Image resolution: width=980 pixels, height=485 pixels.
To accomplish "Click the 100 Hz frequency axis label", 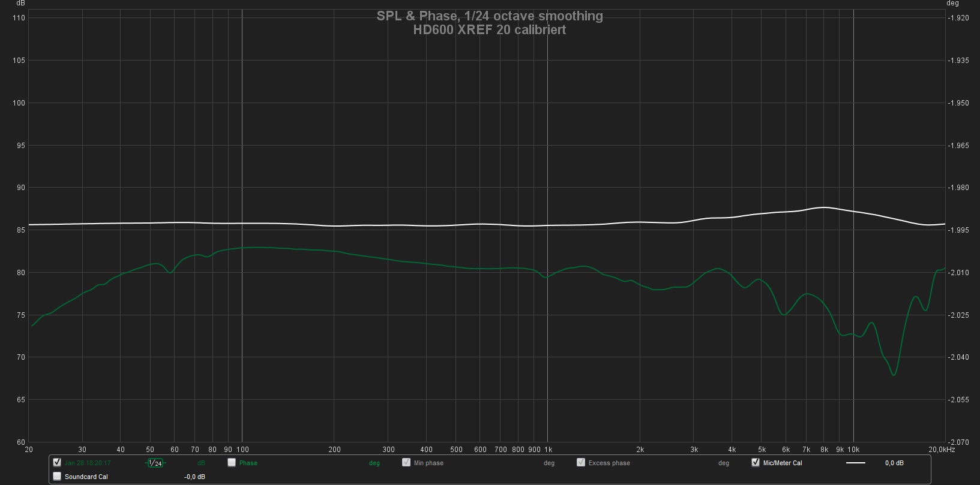I will [x=242, y=450].
